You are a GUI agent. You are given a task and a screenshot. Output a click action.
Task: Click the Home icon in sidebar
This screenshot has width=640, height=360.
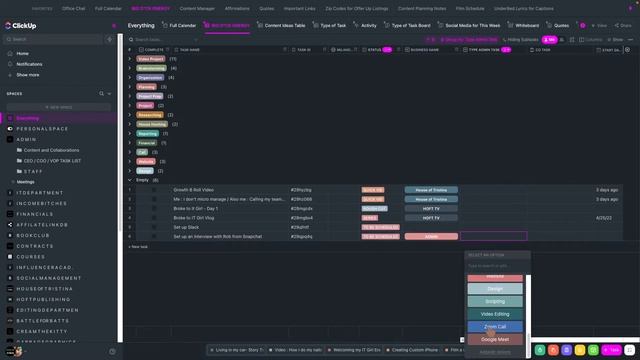coord(10,53)
